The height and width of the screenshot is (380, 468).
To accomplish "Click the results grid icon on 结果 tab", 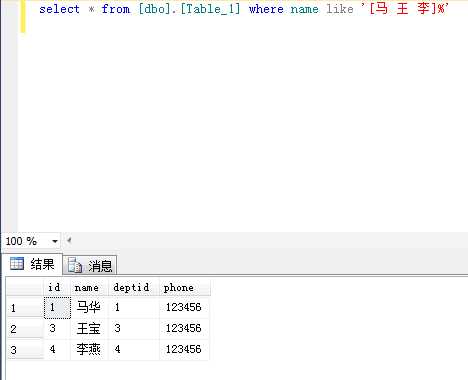I will point(17,264).
